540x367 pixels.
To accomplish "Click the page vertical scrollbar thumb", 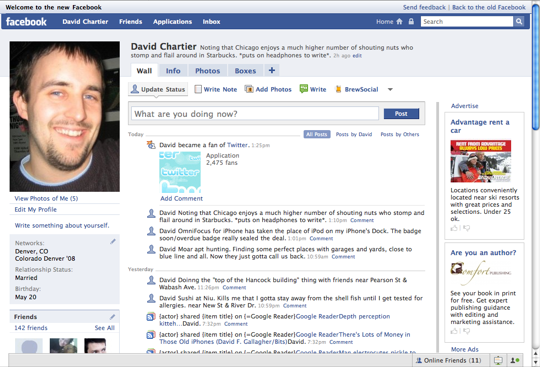I will click(x=536, y=67).
